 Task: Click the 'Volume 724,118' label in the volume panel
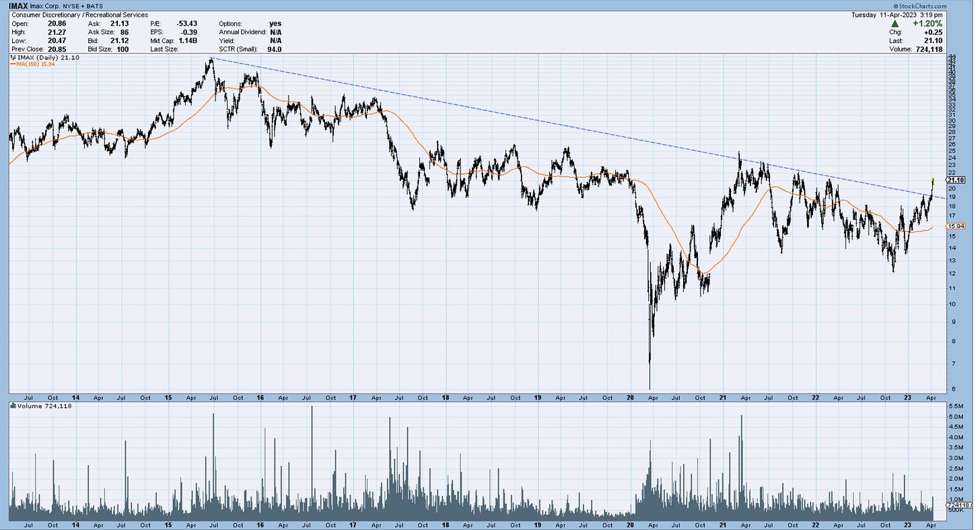45,406
